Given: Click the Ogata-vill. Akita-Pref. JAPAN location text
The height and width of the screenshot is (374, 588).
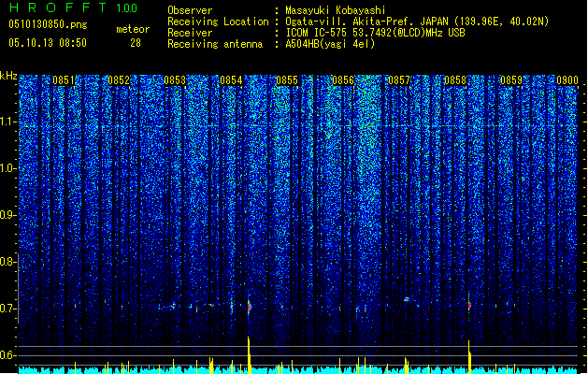Looking at the screenshot, I should [417, 22].
